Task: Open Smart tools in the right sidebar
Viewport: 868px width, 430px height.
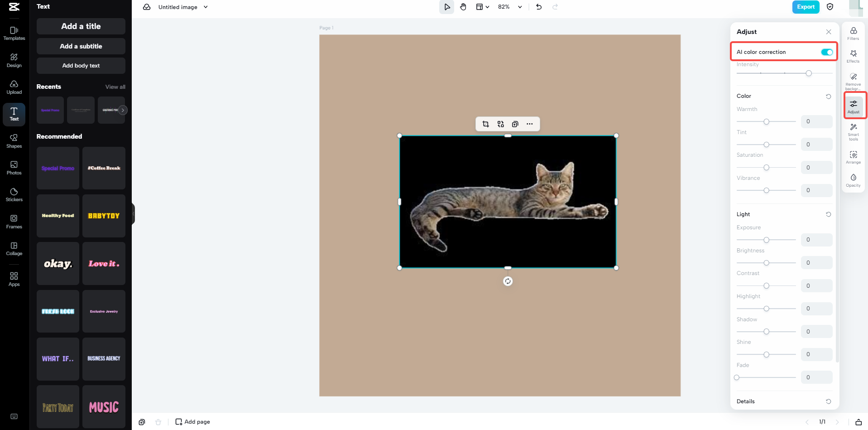Action: tap(853, 132)
